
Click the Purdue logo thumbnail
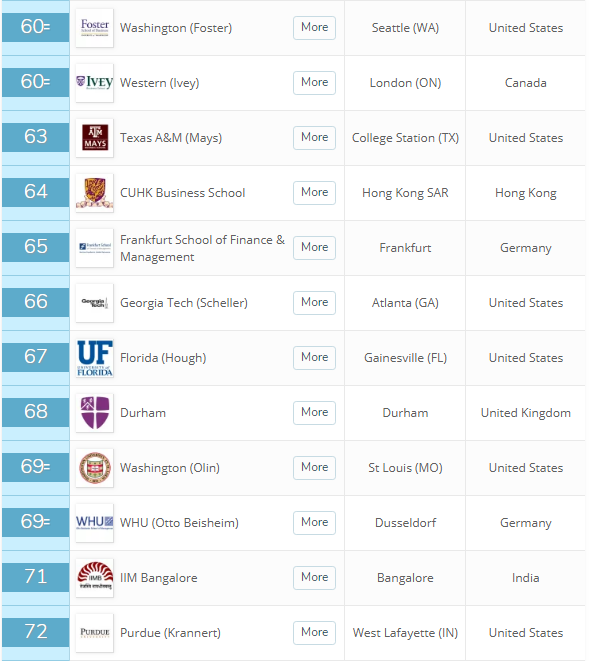[x=95, y=633]
